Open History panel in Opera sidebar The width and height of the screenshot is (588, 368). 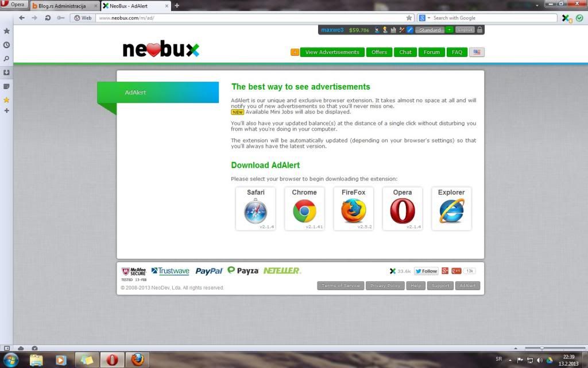click(x=6, y=45)
